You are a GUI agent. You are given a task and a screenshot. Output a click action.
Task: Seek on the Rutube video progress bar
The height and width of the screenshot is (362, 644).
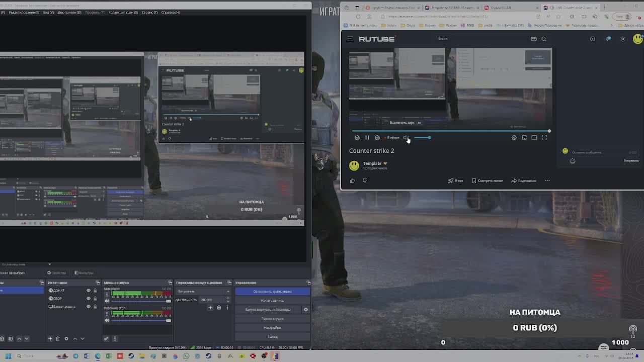point(451,131)
